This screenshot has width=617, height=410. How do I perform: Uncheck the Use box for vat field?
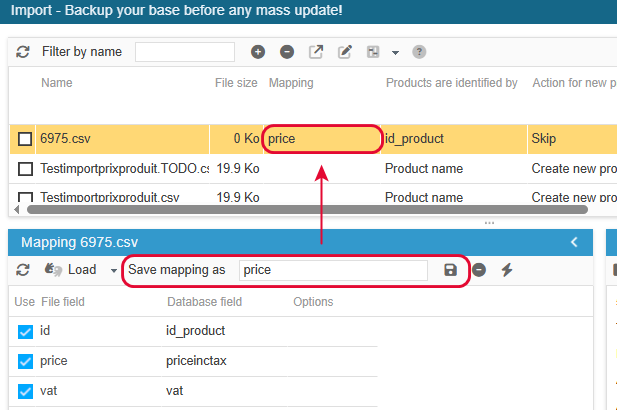[x=25, y=392]
